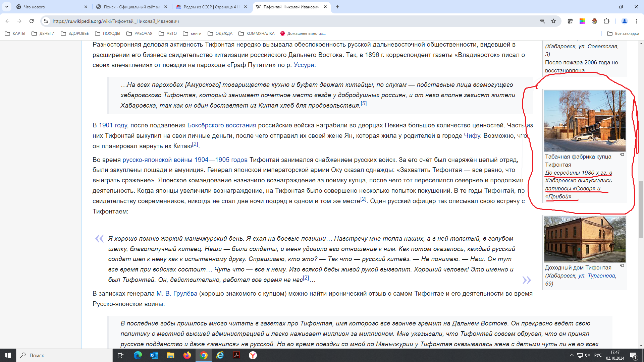Open the Chrome three-dot menu
The height and width of the screenshot is (362, 644).
[x=636, y=21]
